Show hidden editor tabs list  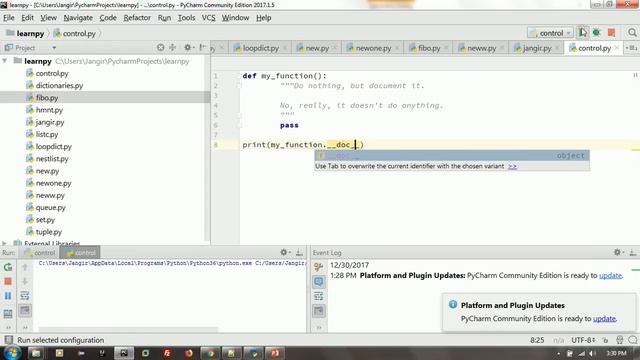(x=631, y=48)
